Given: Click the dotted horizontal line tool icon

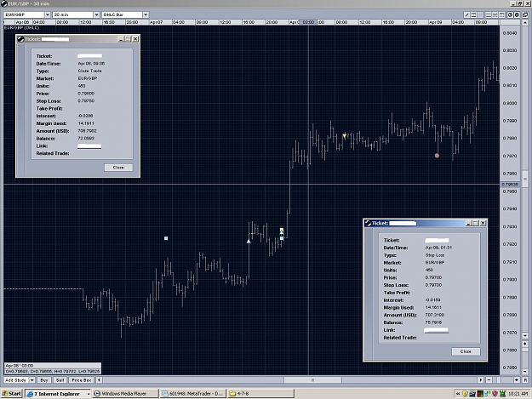Looking at the screenshot, I should [473, 14].
